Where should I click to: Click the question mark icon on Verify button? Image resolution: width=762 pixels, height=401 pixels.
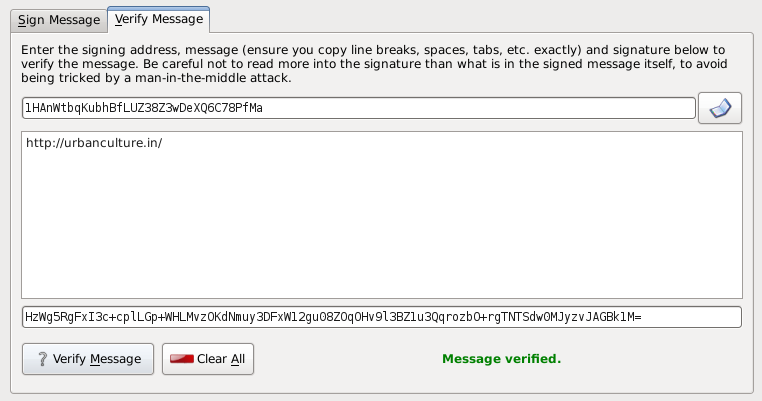pyautogui.click(x=42, y=359)
